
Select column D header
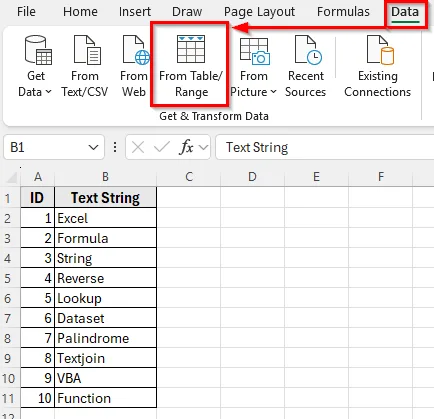click(x=252, y=177)
